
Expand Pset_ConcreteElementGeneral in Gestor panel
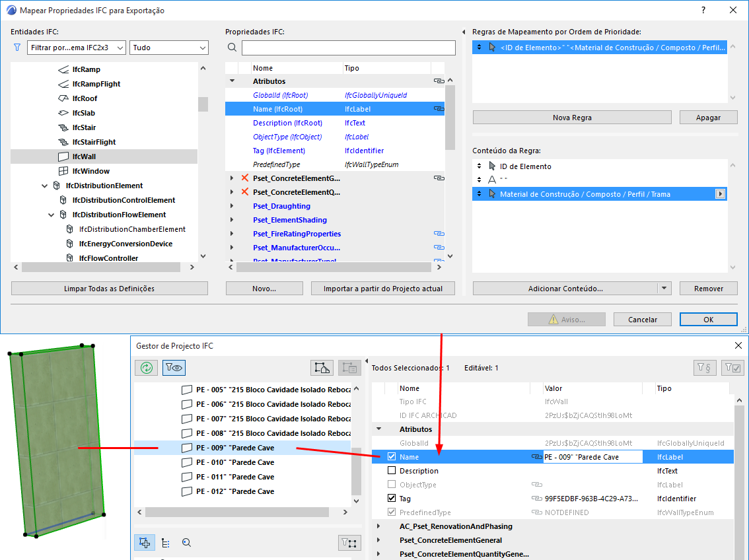379,540
